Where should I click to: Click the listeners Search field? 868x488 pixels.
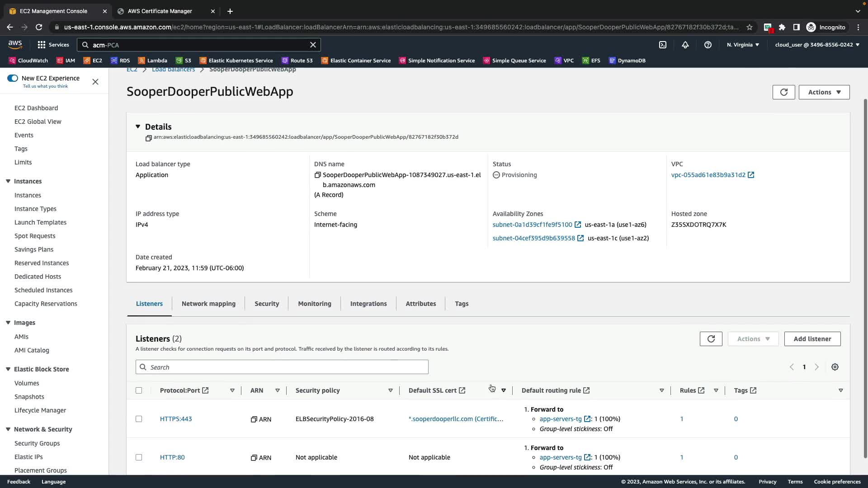coord(282,367)
